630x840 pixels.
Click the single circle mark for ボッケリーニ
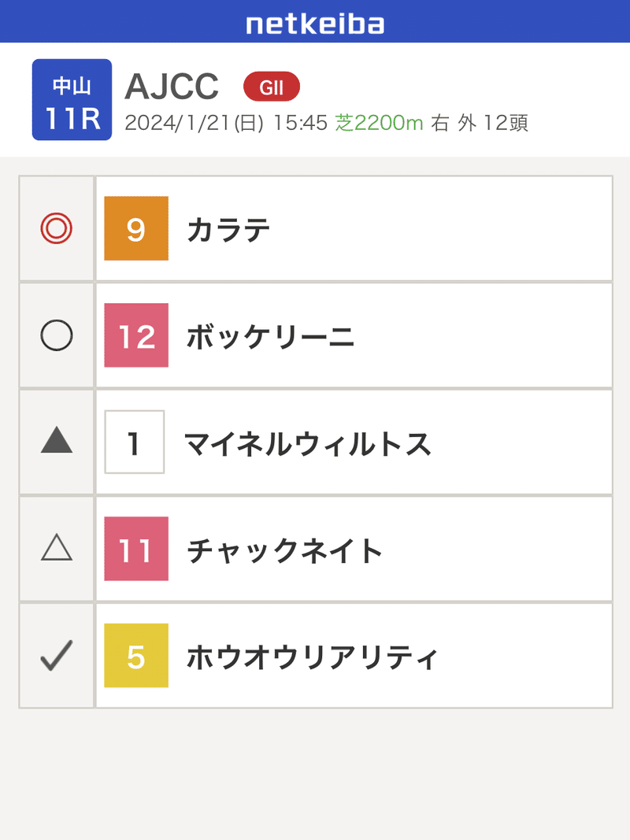tap(57, 336)
